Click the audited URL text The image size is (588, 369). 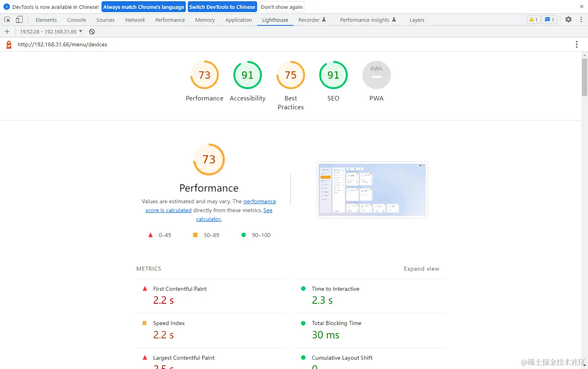[x=62, y=44]
